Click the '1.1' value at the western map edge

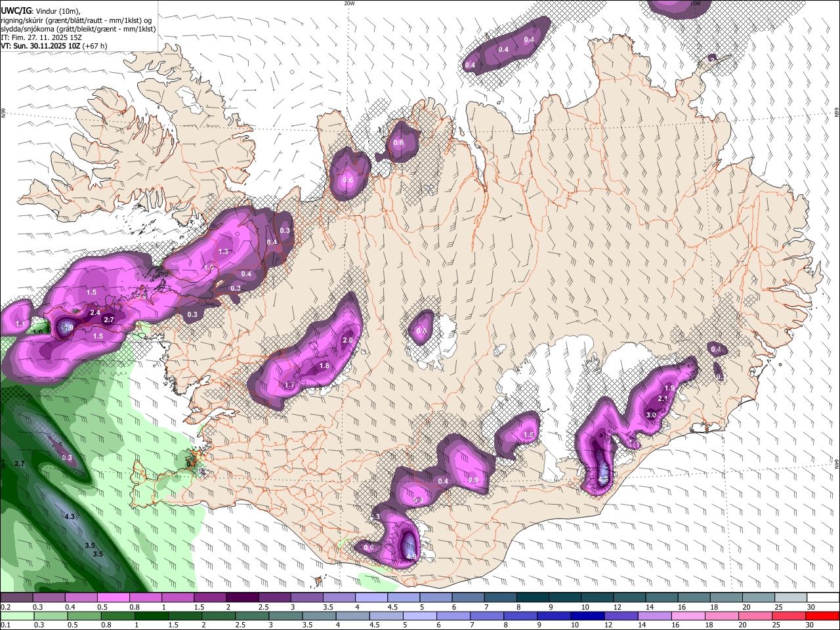(20, 324)
